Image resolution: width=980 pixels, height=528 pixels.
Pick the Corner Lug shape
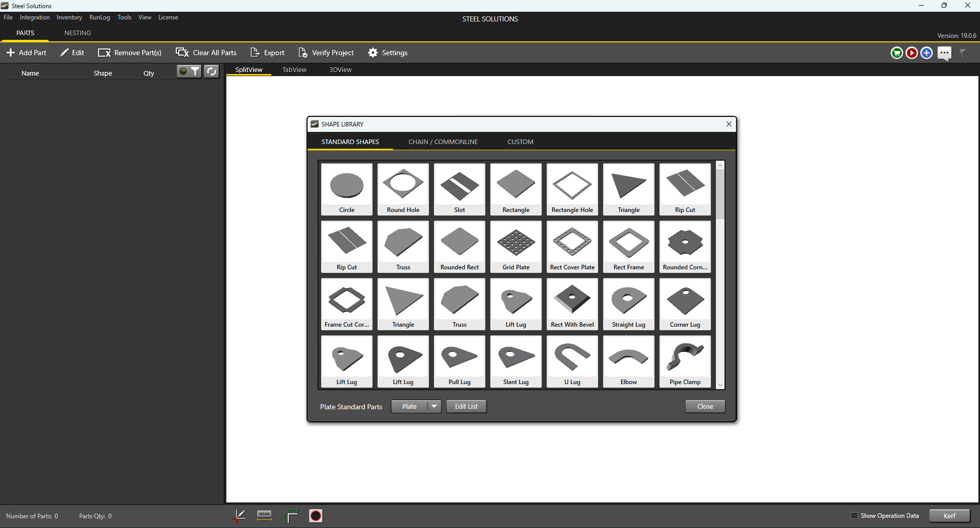pyautogui.click(x=685, y=304)
